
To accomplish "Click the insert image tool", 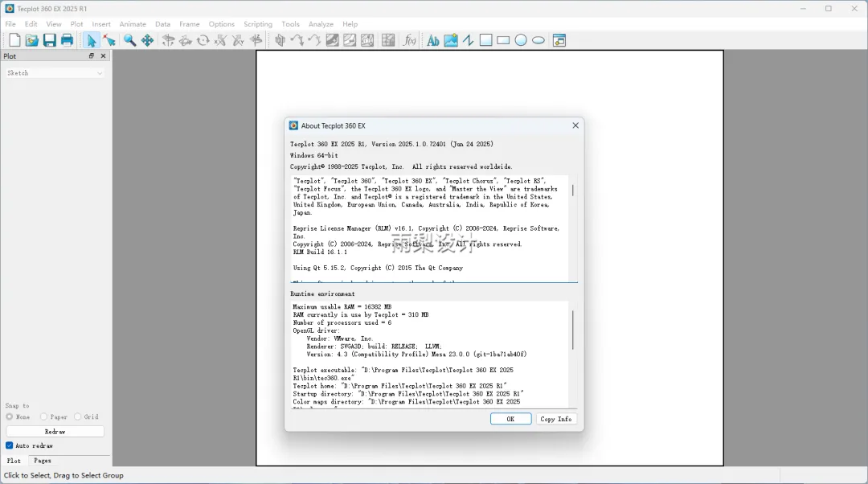I will click(451, 40).
